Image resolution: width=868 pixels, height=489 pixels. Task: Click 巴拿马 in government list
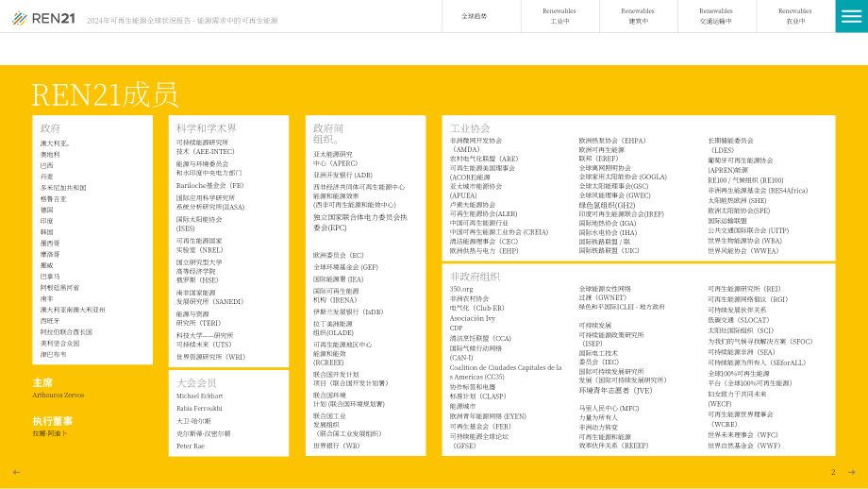click(x=50, y=277)
